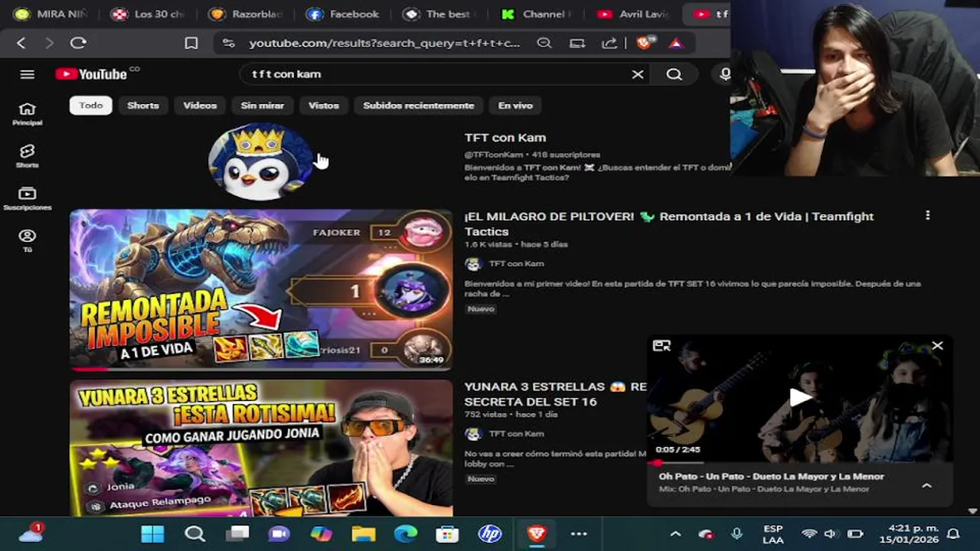Image resolution: width=980 pixels, height=551 pixels.
Task: Click the miniplayer title Oh Pato
Action: coord(771,476)
